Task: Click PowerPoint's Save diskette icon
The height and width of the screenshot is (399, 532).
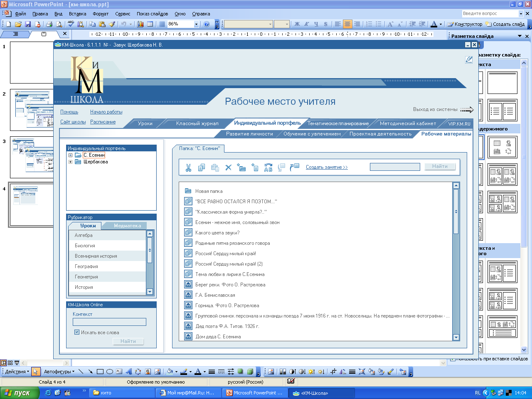Action: [28, 24]
